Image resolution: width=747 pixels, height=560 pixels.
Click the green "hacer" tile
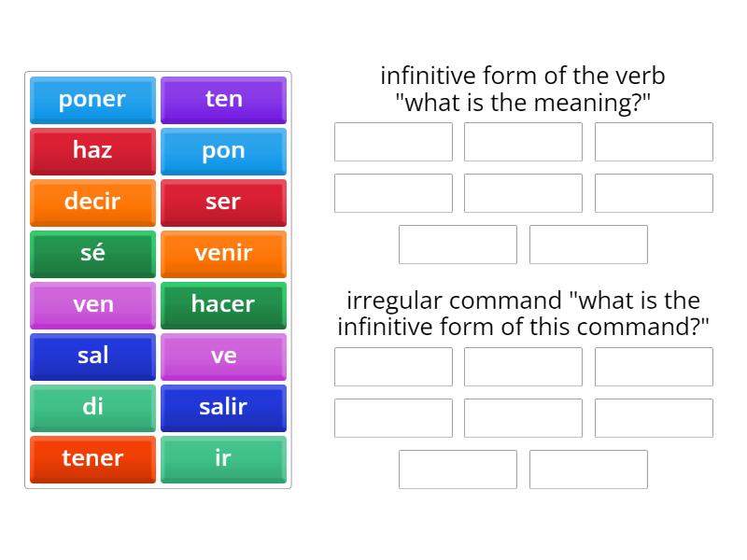pos(223,305)
